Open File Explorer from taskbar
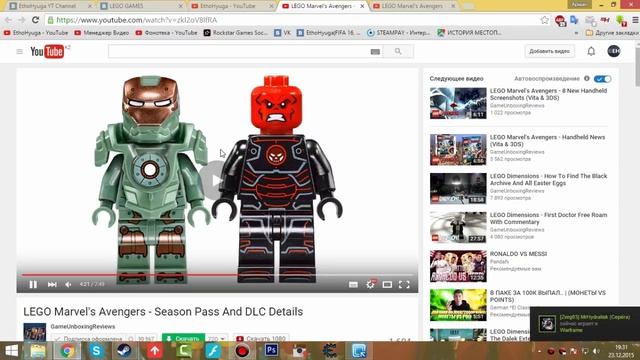The image size is (640, 360). coord(38,351)
